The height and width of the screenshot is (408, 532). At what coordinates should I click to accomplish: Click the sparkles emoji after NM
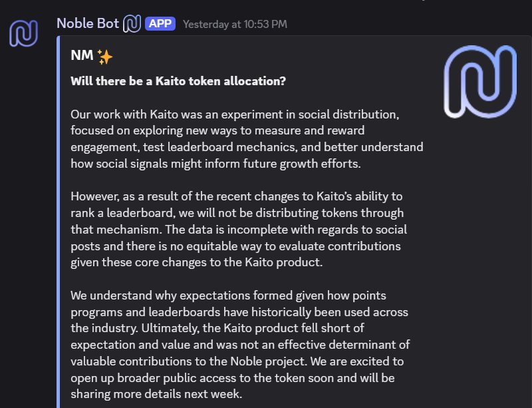tap(105, 57)
